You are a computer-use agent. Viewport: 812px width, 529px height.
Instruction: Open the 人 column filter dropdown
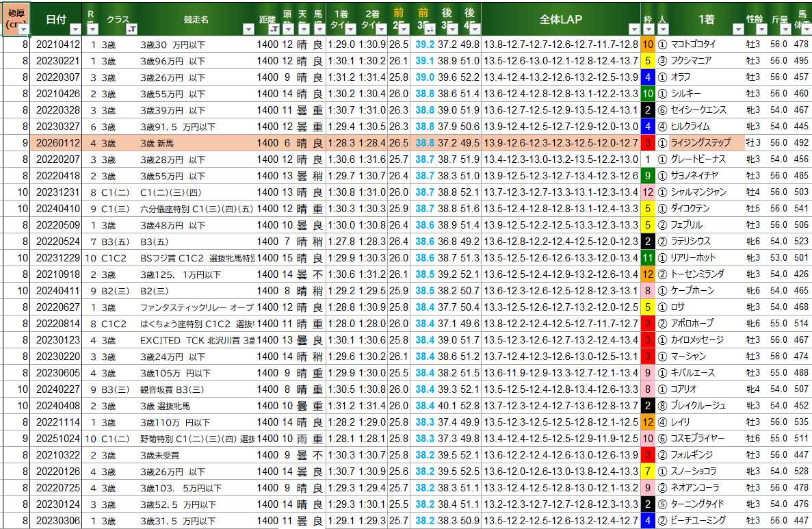coord(664,29)
